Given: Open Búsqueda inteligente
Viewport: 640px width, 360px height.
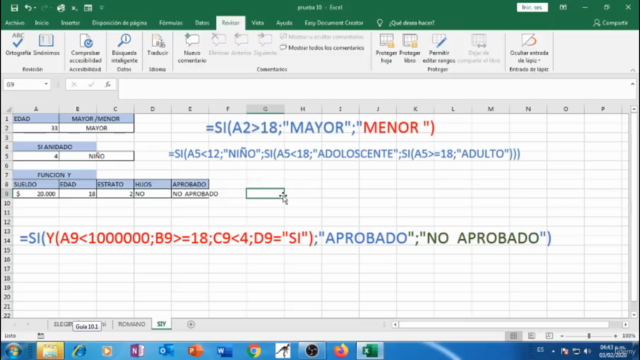Looking at the screenshot, I should pos(124,48).
